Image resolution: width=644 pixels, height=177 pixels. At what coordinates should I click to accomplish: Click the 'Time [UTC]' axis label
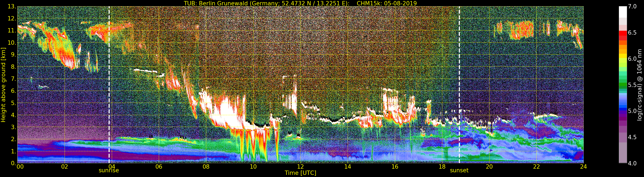click(x=300, y=173)
